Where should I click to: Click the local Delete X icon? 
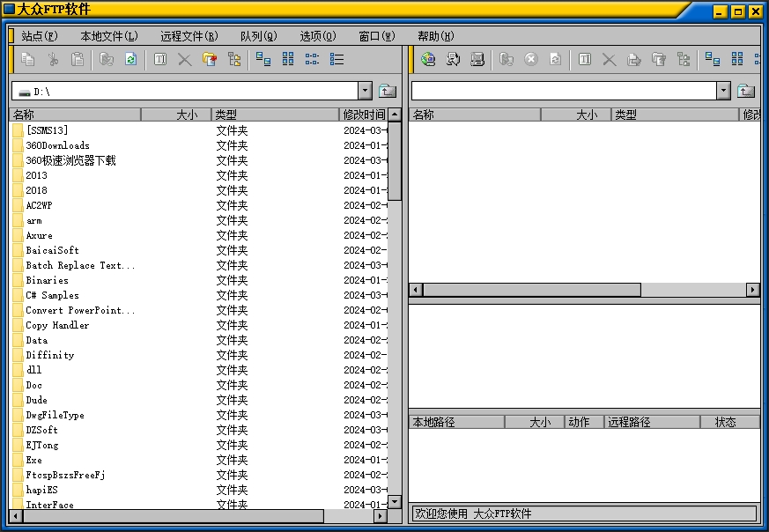point(185,60)
